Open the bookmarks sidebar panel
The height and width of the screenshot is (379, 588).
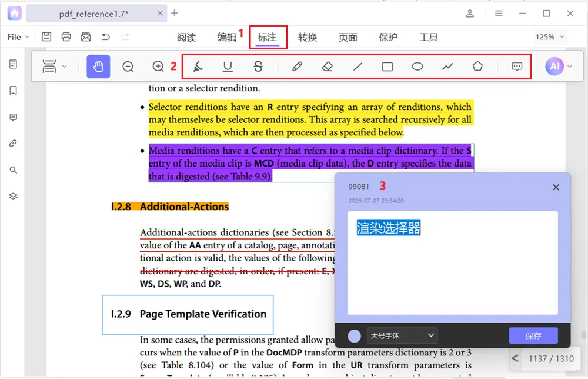[13, 91]
